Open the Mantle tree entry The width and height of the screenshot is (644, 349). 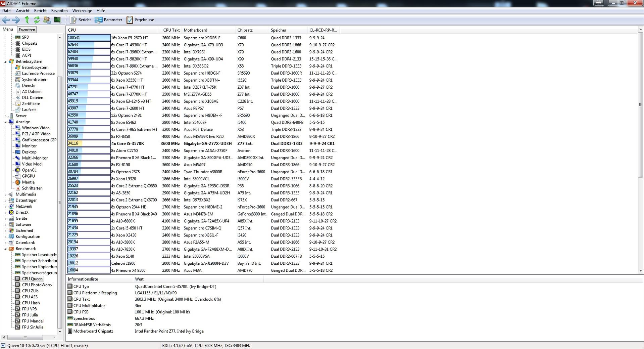[28, 182]
